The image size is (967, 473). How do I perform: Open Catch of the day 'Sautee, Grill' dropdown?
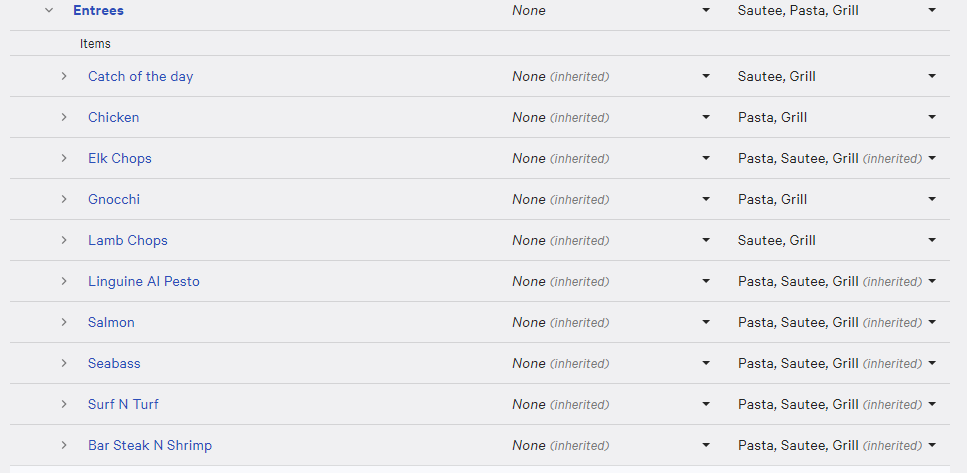pyautogui.click(x=836, y=76)
